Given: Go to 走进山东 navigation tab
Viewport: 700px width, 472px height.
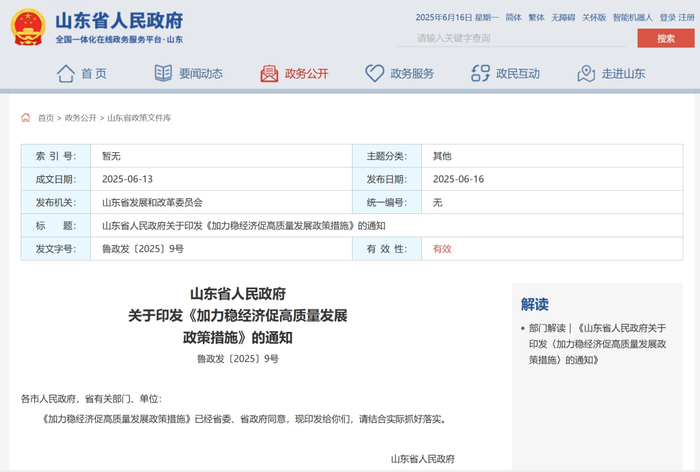Looking at the screenshot, I should click(623, 73).
